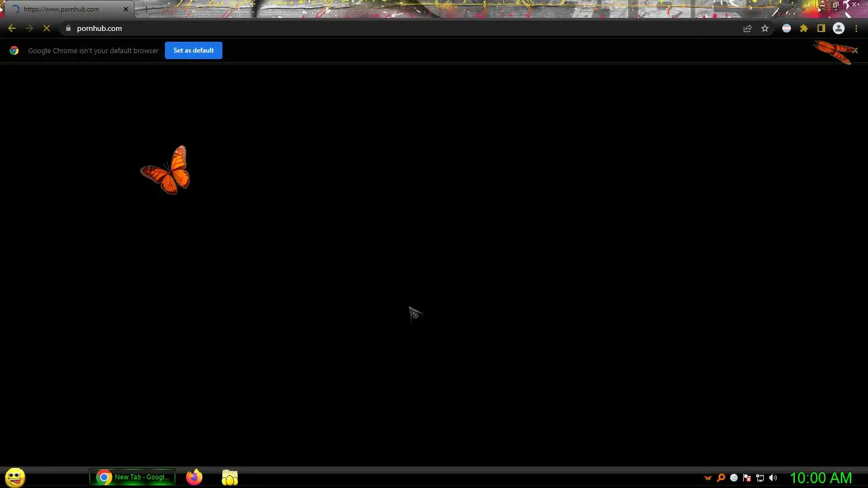Click the Set as default button
868x488 pixels.
pyautogui.click(x=194, y=50)
